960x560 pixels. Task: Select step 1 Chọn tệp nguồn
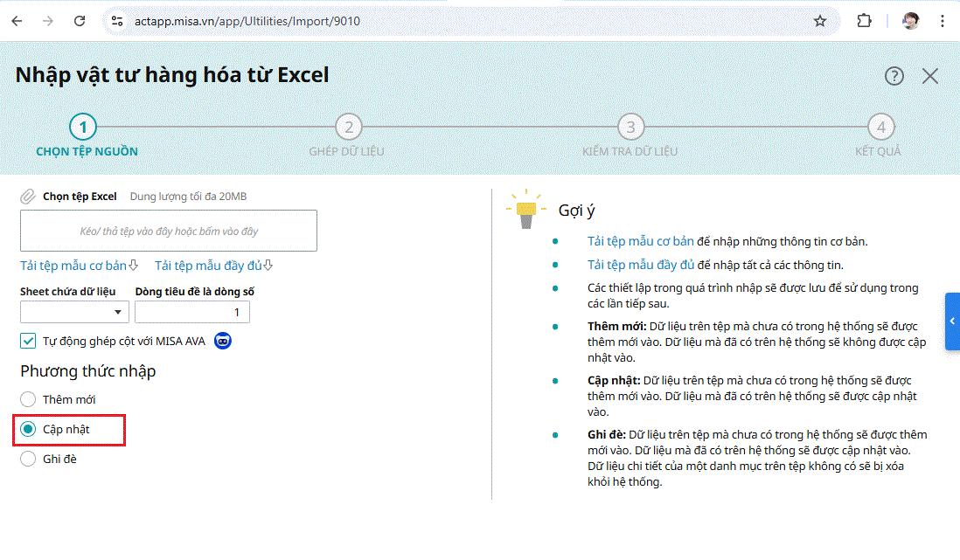[x=83, y=128]
